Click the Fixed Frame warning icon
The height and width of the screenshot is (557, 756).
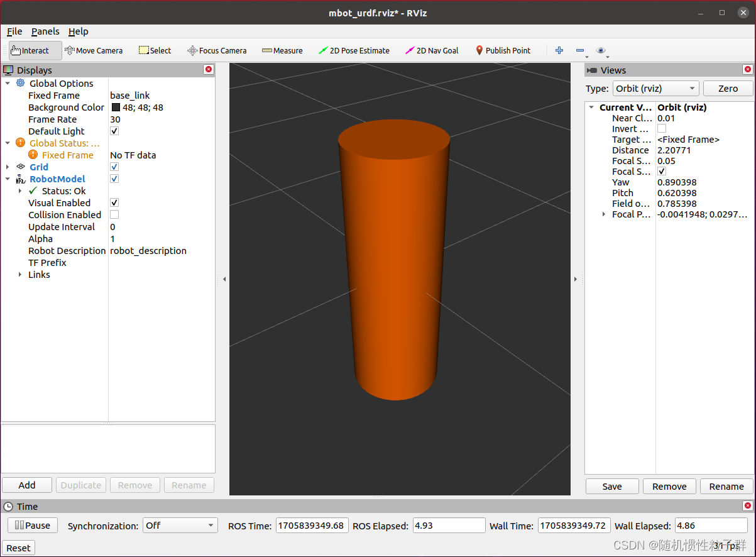pos(33,155)
